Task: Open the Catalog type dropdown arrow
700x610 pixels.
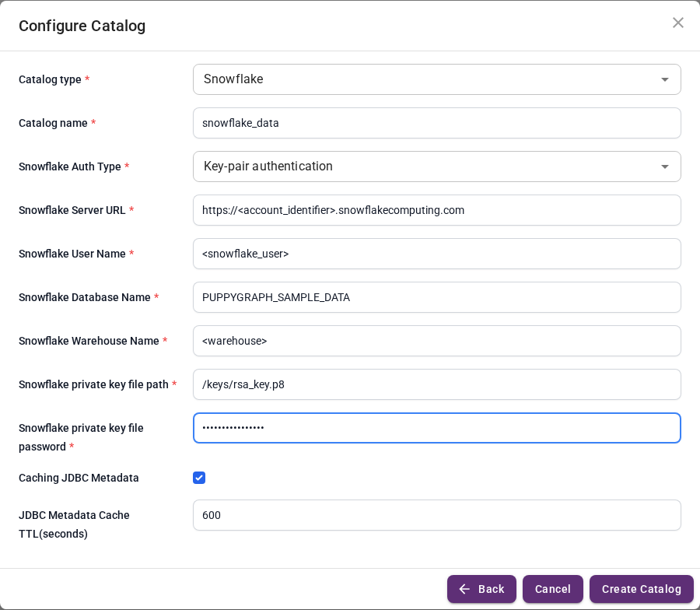Action: tap(664, 79)
